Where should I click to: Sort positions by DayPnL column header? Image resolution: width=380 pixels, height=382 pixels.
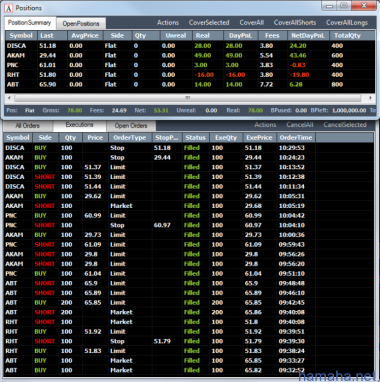pyautogui.click(x=241, y=36)
